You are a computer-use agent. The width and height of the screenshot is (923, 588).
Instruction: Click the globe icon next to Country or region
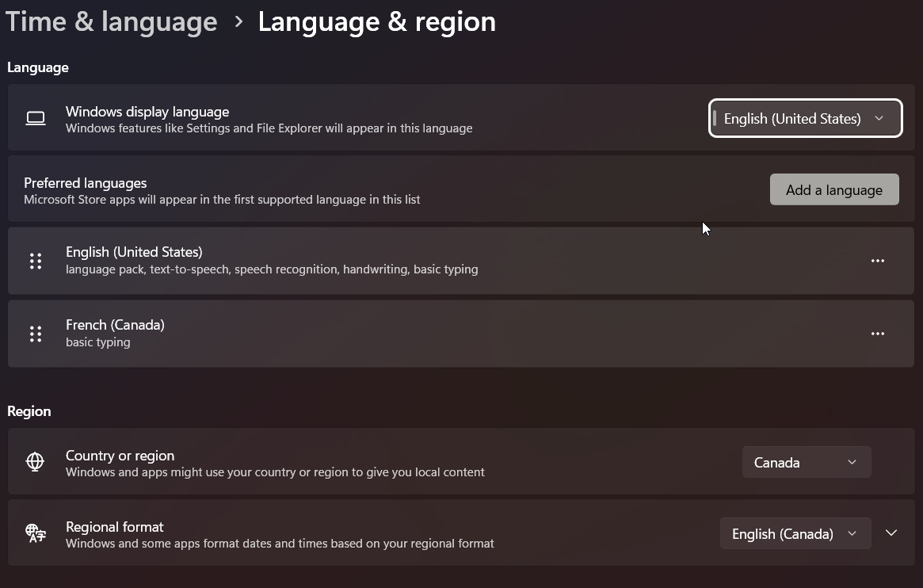tap(34, 461)
